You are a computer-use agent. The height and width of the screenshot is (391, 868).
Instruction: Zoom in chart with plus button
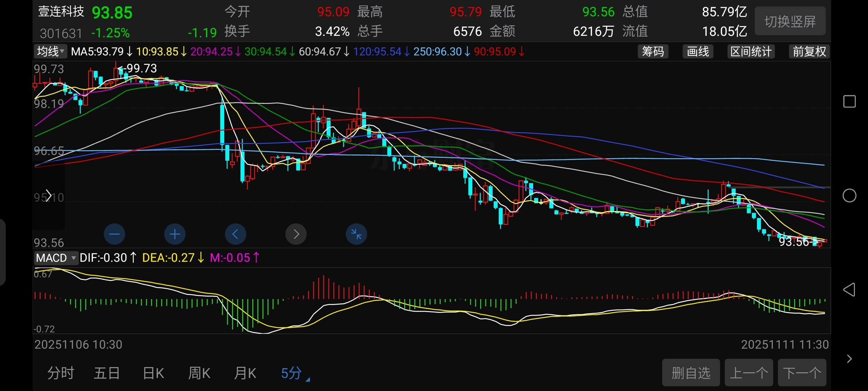(175, 234)
